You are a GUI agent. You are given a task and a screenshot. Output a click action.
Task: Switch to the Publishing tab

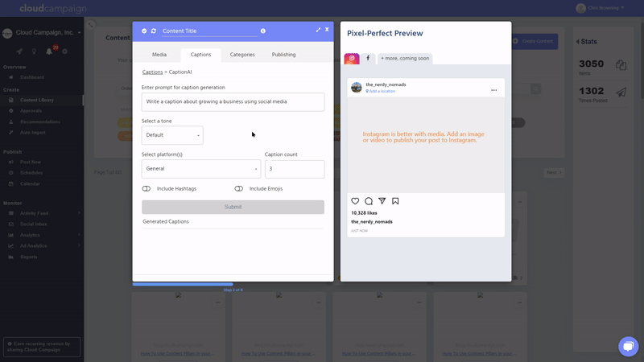point(284,55)
